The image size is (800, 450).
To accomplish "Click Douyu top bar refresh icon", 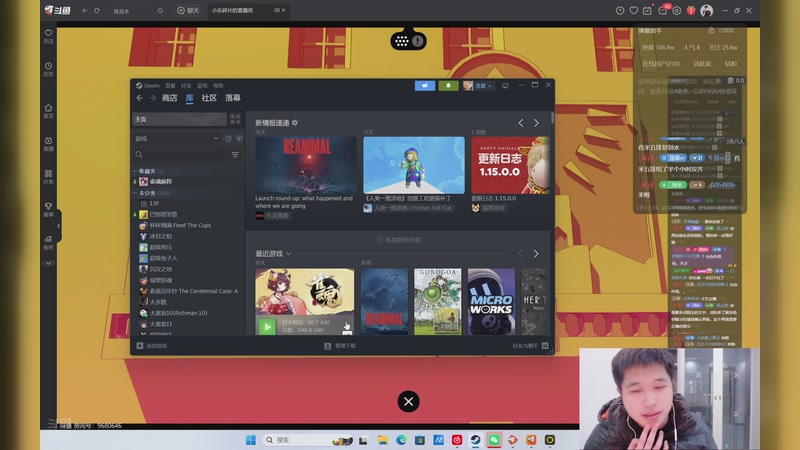I will tap(97, 10).
